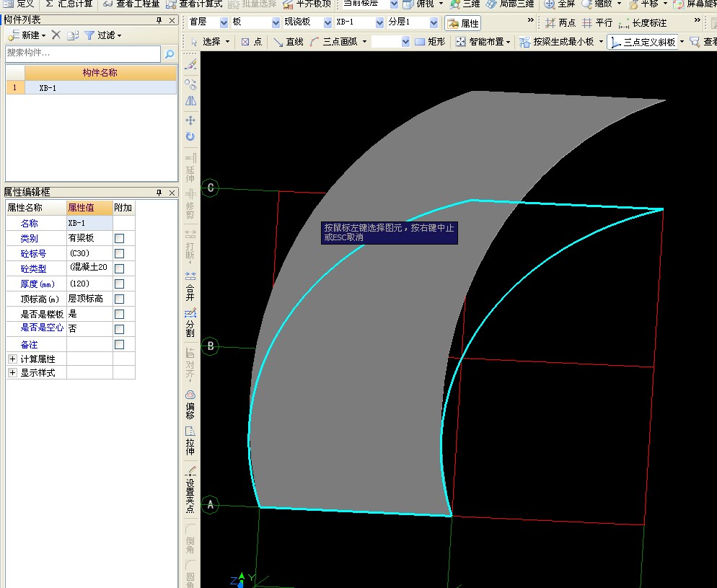Click the 三点画弧 arc button

click(x=334, y=42)
